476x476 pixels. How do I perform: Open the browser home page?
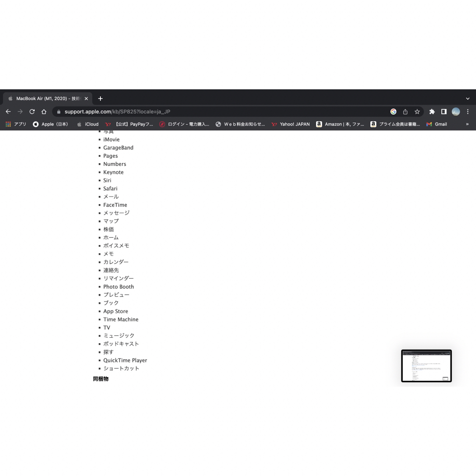pyautogui.click(x=44, y=112)
